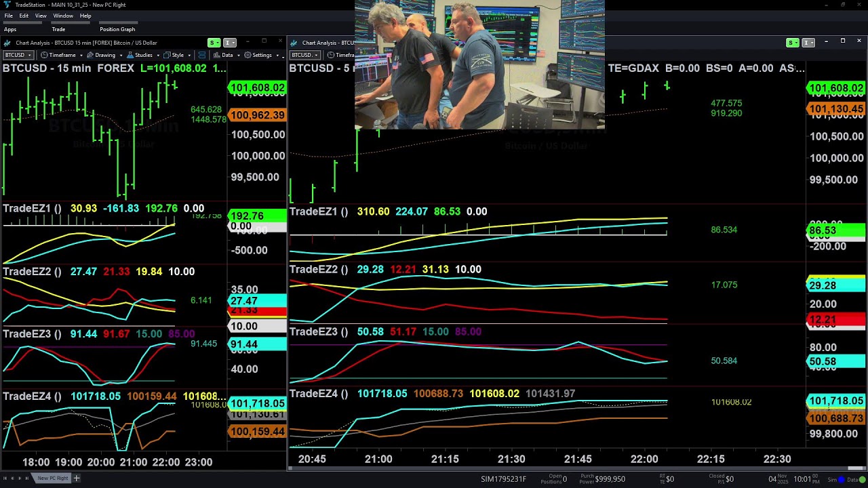Screen dimensions: 868x488
Task: Click TradeEZ2 label in 5 min chart
Action: [x=319, y=270]
